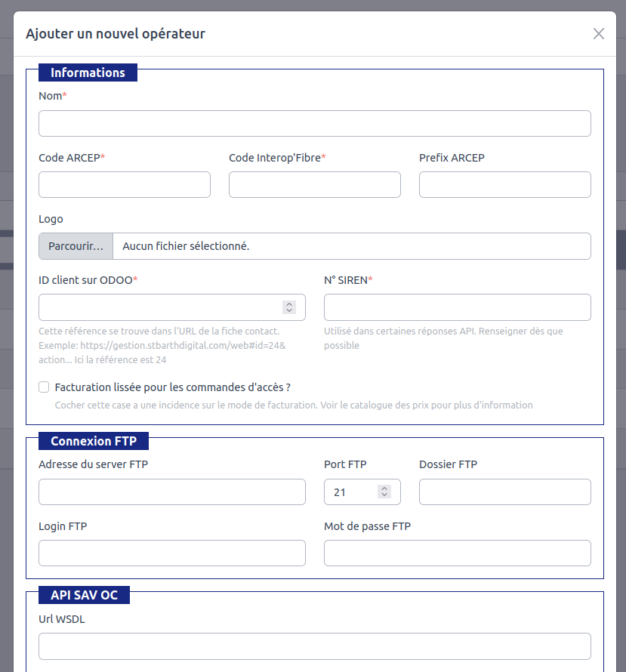Click into the Prefix ARCEP field
Screen dimensions: 626x672
click(x=504, y=184)
